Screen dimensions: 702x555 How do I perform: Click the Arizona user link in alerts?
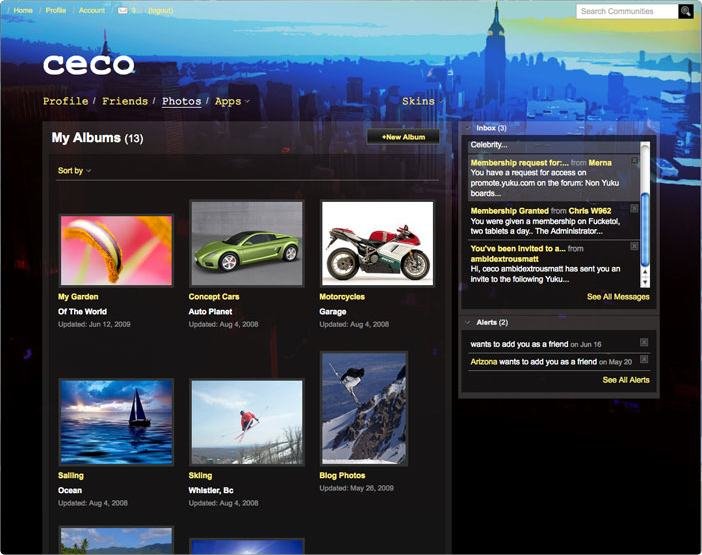[484, 362]
